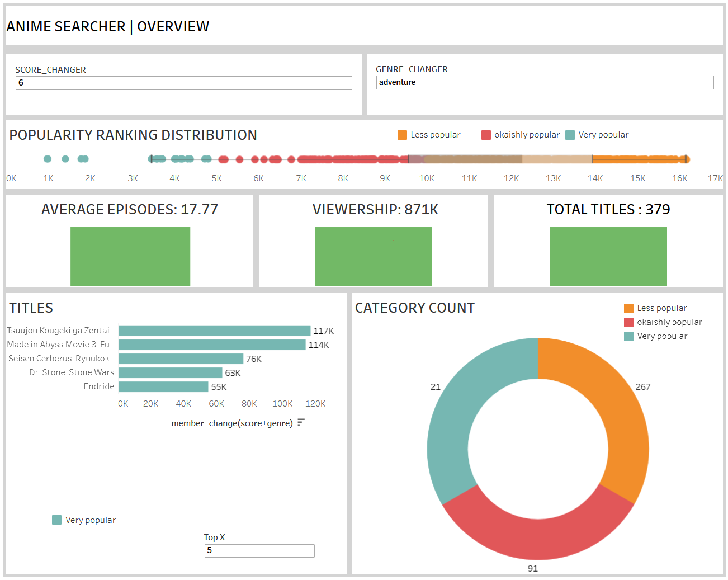This screenshot has width=728, height=580.
Task: Click Very popular swatch in Category Count legend
Action: coord(628,336)
